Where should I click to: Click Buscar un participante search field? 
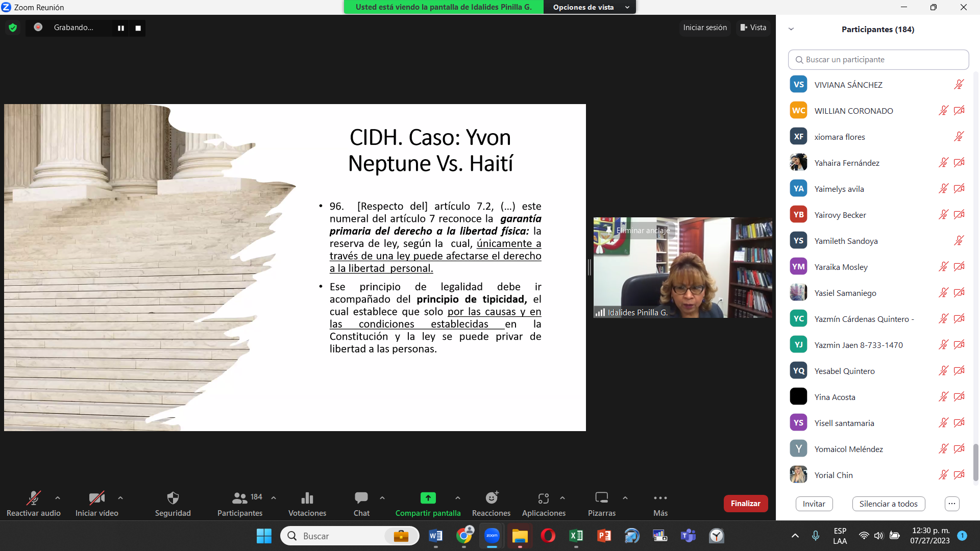point(878,60)
